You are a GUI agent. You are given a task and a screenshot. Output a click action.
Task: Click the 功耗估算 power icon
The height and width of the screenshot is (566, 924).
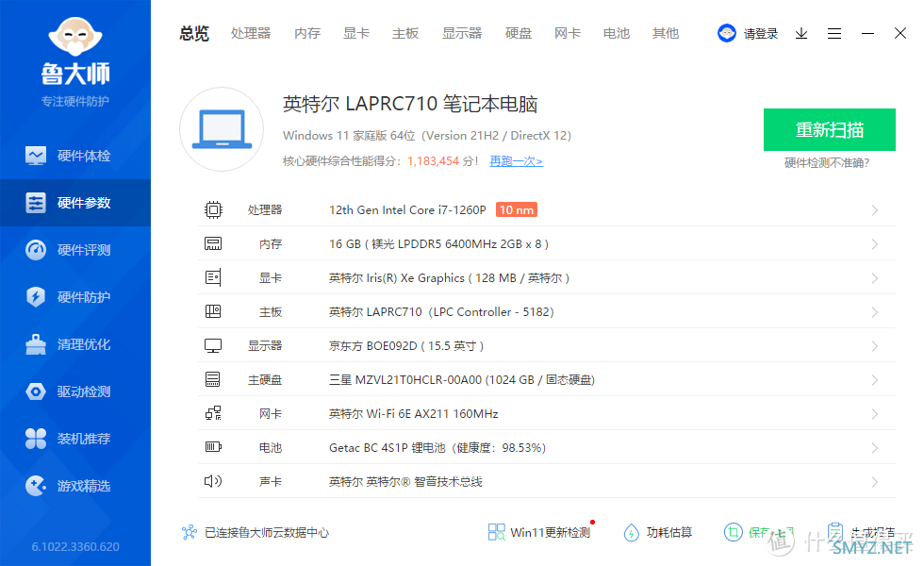point(631,532)
